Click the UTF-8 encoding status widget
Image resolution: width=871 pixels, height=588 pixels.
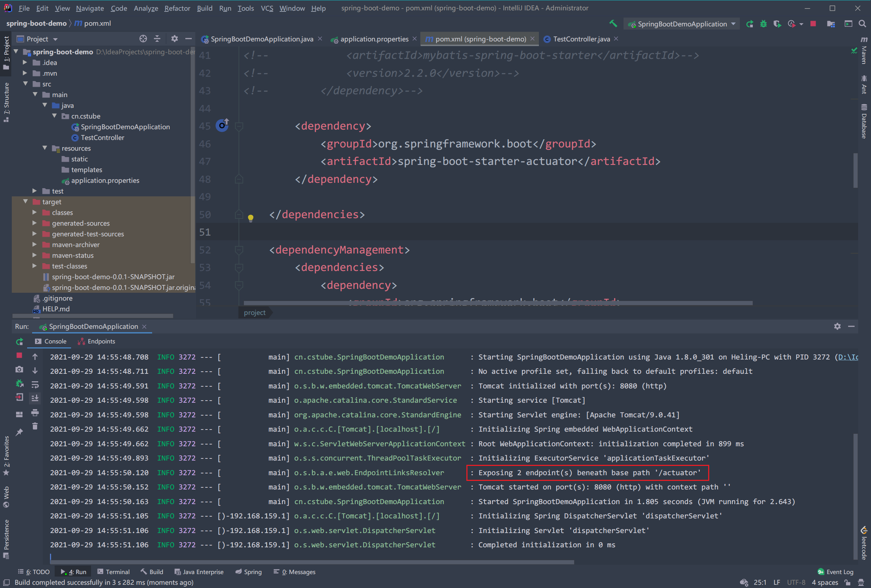coord(796,582)
